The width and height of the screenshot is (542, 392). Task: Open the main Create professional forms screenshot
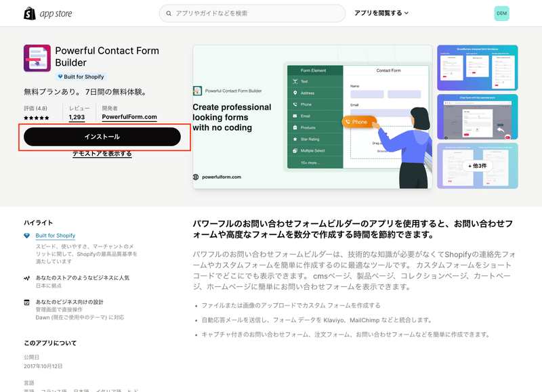tap(312, 116)
